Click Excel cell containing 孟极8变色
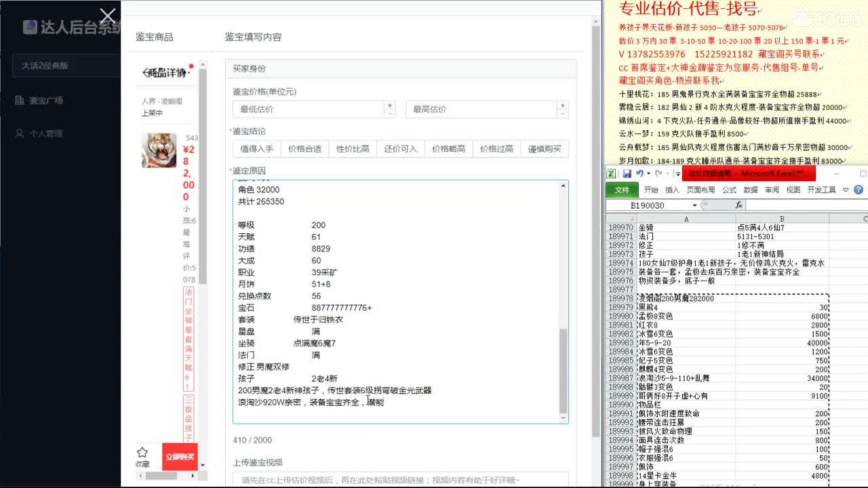Viewport: 868px width, 488px height. pos(686,316)
